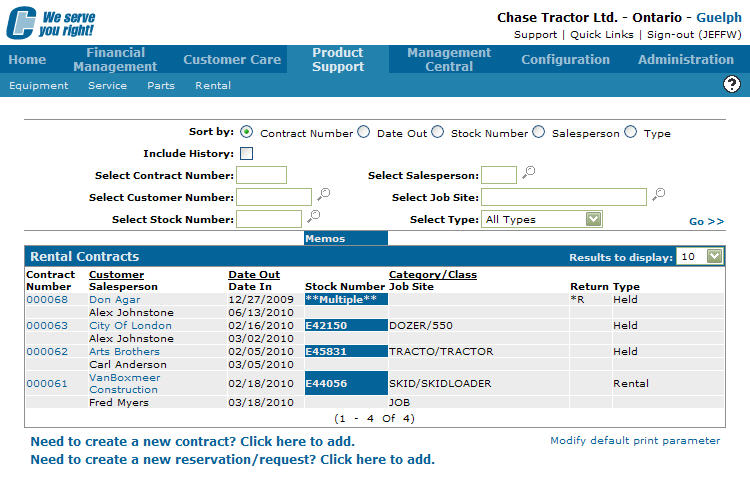The image size is (750, 486).
Task: Sort by Customer column header
Action: point(116,275)
